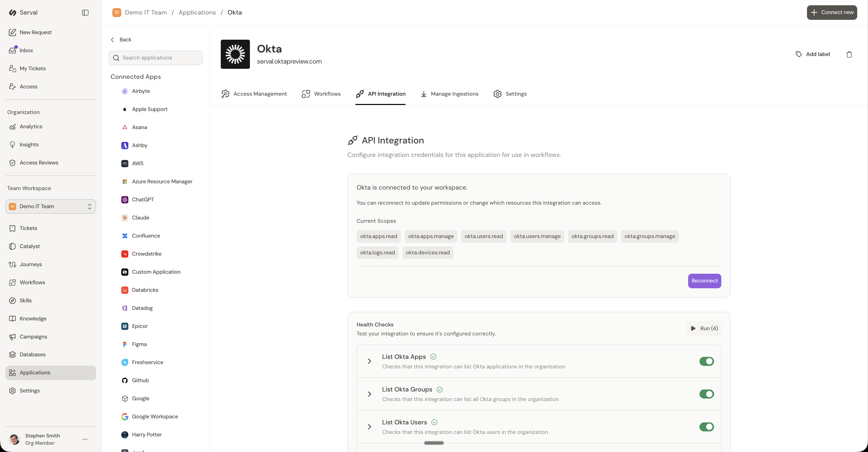Open the Demo IT Team workspace dropdown
The width and height of the screenshot is (868, 452).
click(x=50, y=206)
